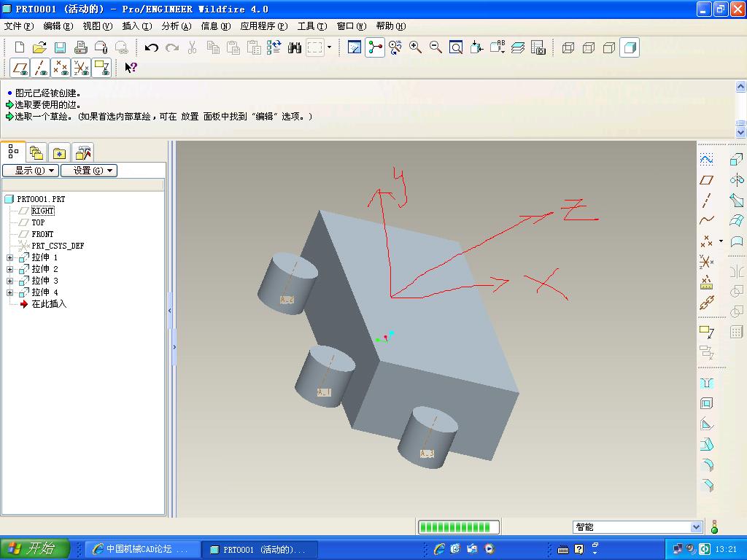Undo the last action

tap(152, 47)
